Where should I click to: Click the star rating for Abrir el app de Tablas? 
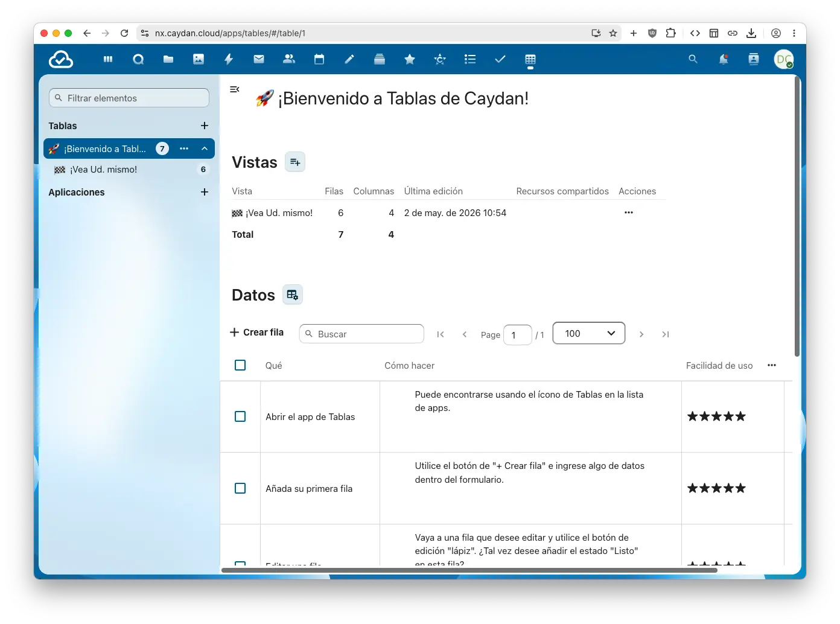(717, 416)
